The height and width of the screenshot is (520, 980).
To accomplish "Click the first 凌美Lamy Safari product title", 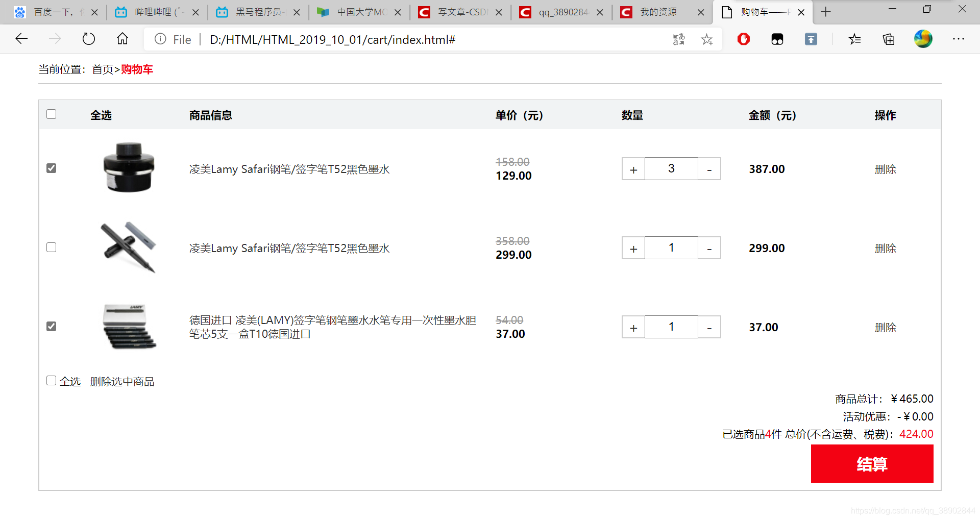I will click(289, 169).
